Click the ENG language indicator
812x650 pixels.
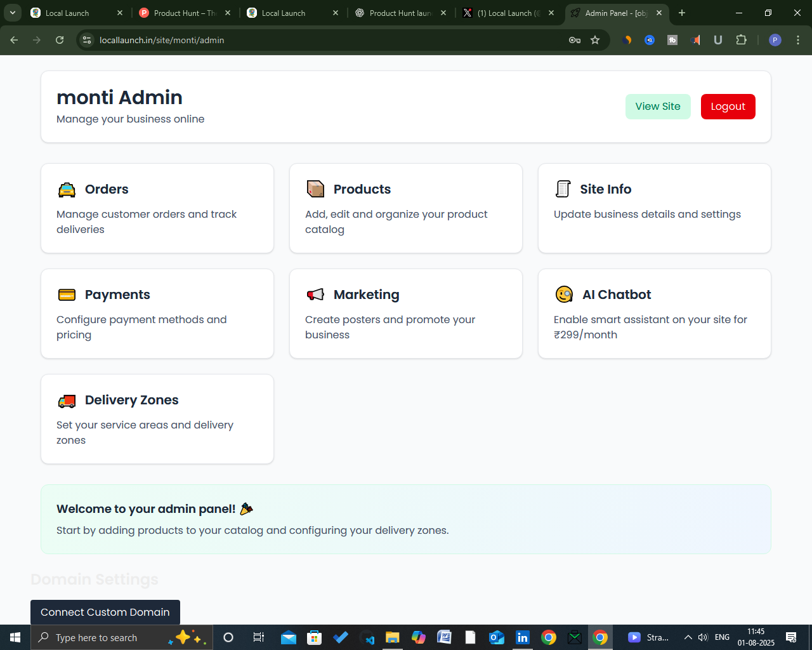(722, 637)
